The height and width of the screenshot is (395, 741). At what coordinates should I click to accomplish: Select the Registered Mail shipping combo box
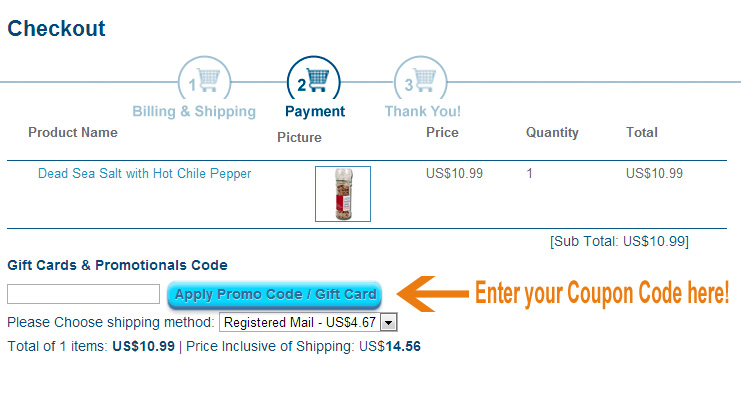308,322
